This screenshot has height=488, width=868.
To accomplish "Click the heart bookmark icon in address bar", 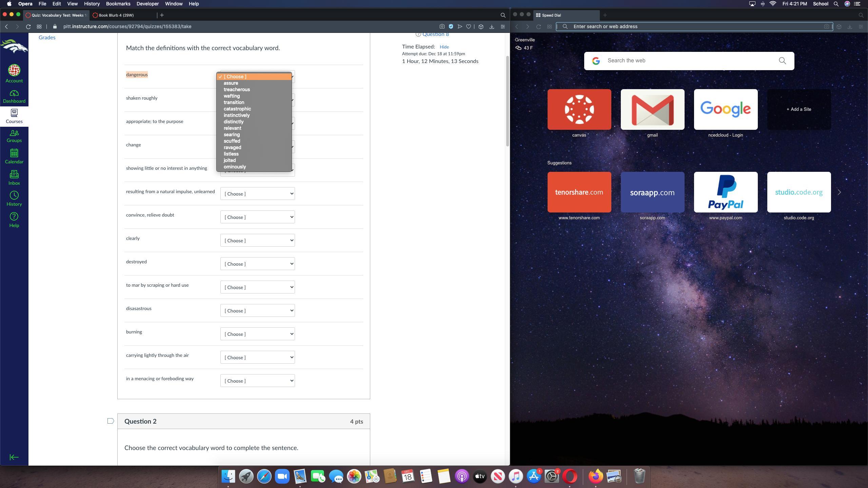I will coord(468,26).
